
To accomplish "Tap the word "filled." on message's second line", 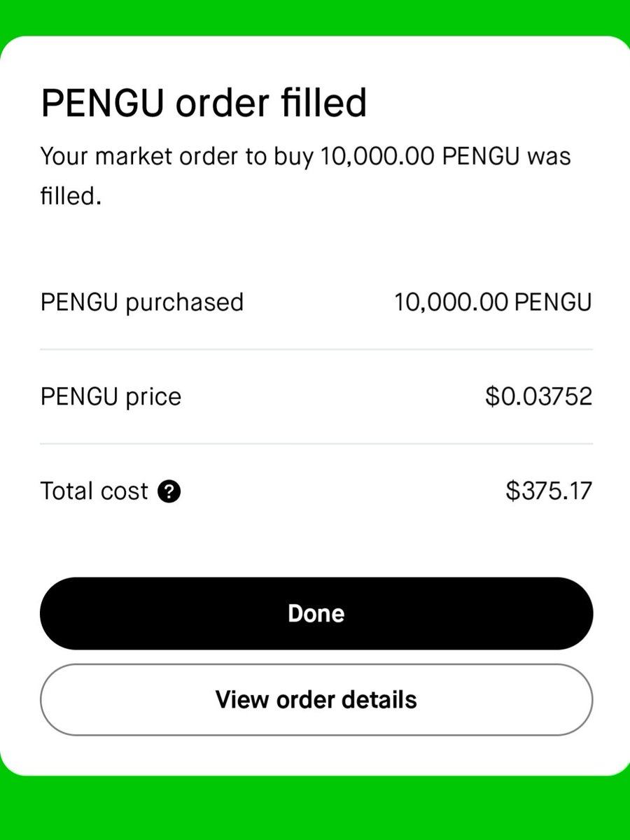I will pyautogui.click(x=71, y=195).
